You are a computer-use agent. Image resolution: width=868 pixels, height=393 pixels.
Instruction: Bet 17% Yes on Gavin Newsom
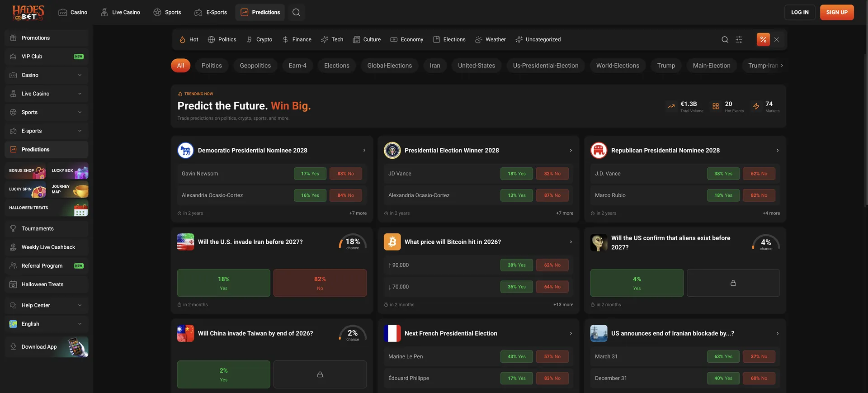click(x=310, y=174)
